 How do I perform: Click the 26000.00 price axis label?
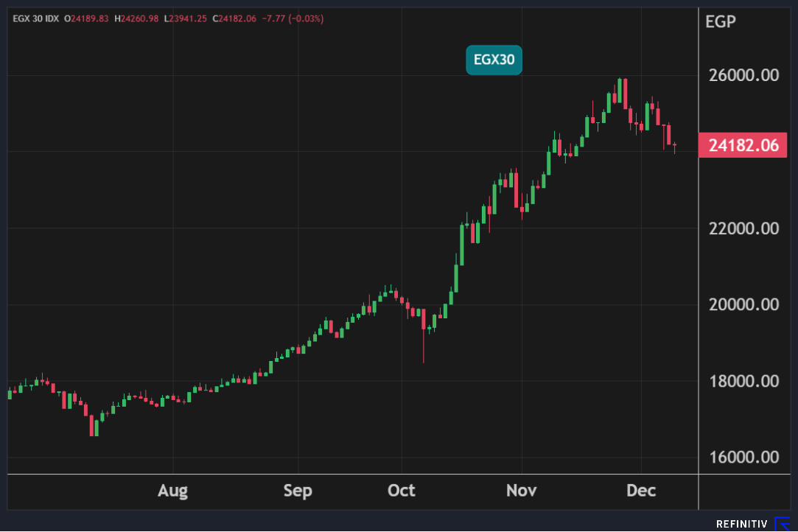click(743, 76)
